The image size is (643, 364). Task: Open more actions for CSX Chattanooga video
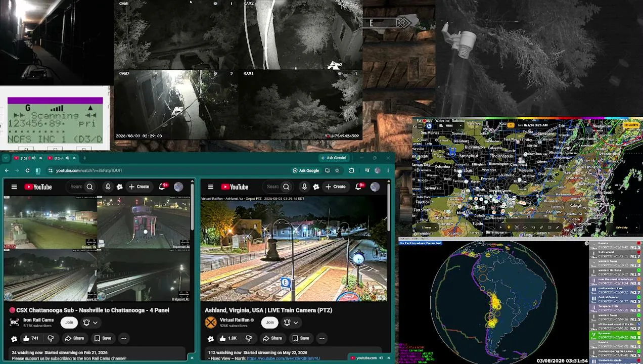[x=123, y=338]
